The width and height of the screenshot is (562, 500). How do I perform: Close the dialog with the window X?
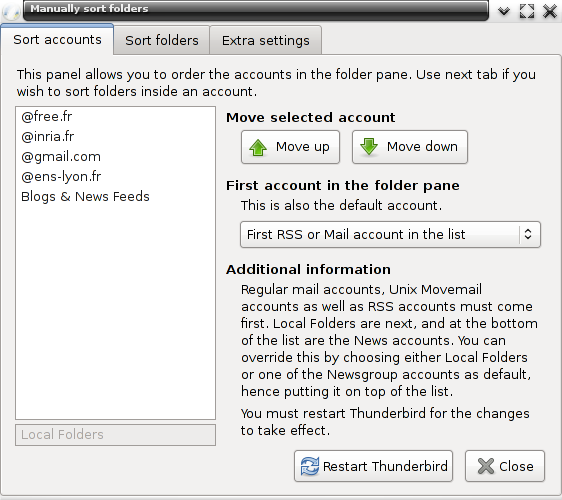coord(549,11)
